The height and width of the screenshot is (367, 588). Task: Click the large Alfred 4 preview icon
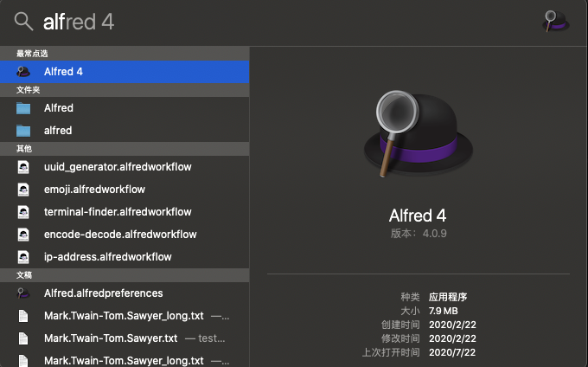coord(419,133)
